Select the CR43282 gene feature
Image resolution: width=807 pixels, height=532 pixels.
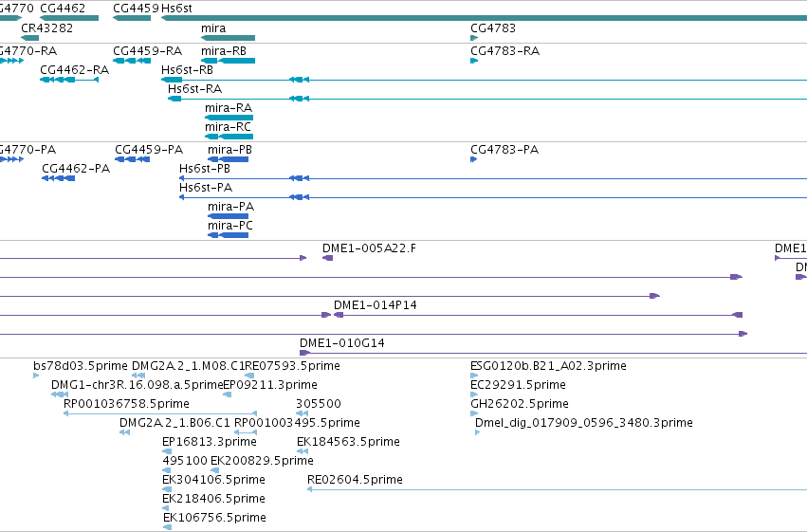pos(29,38)
